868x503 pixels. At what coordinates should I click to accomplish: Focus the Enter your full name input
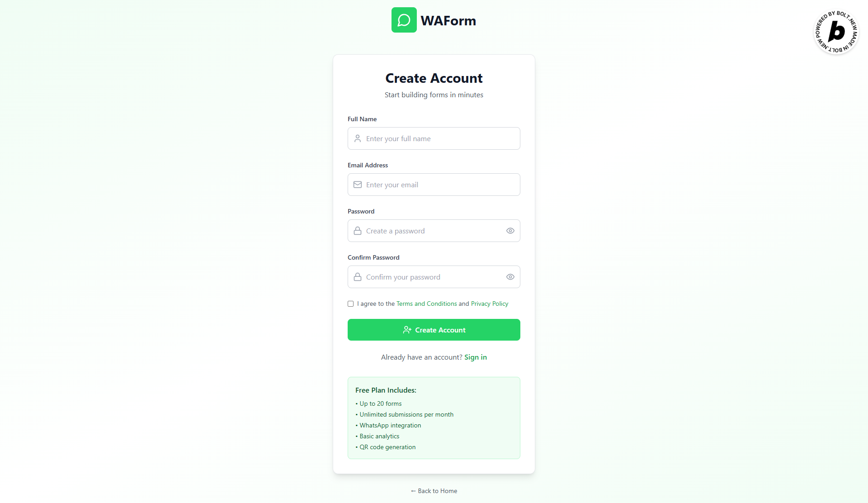pyautogui.click(x=434, y=138)
